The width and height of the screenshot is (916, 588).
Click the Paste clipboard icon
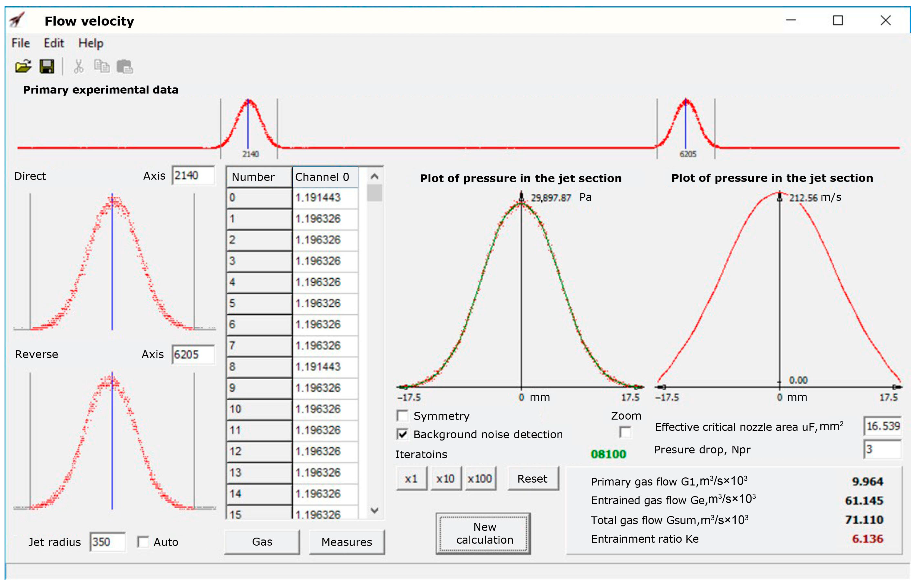124,67
